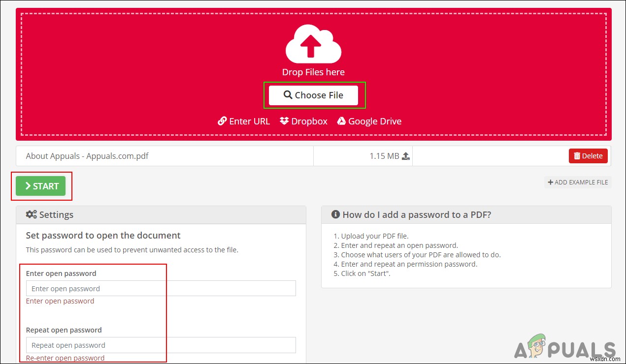The height and width of the screenshot is (364, 626).
Task: Click the Choose File button
Action: pyautogui.click(x=313, y=95)
